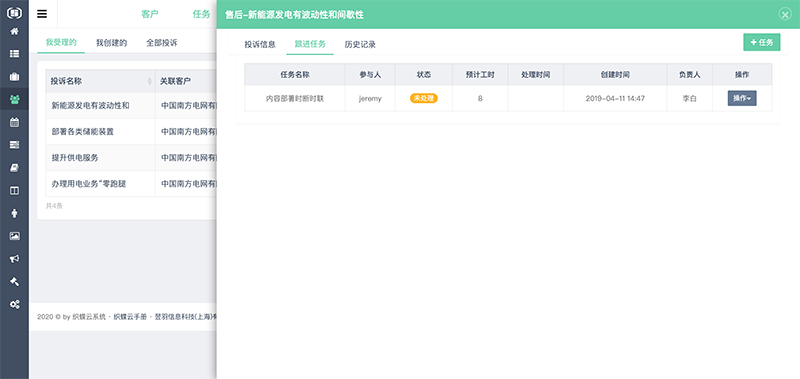Open the gavel icon in the sidebar
The width and height of the screenshot is (800, 379).
pos(14,282)
